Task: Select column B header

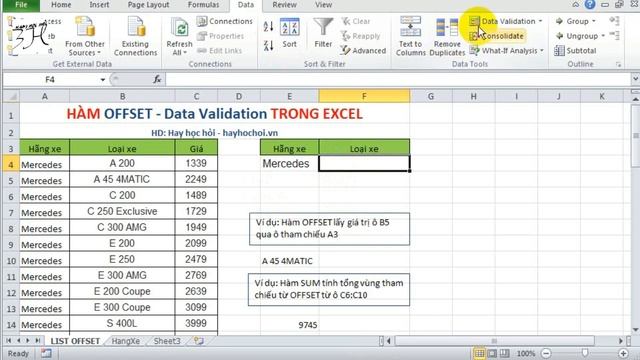Action: 122,96
